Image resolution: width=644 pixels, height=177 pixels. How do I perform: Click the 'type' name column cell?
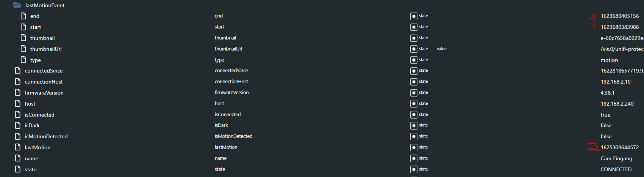pyautogui.click(x=219, y=60)
